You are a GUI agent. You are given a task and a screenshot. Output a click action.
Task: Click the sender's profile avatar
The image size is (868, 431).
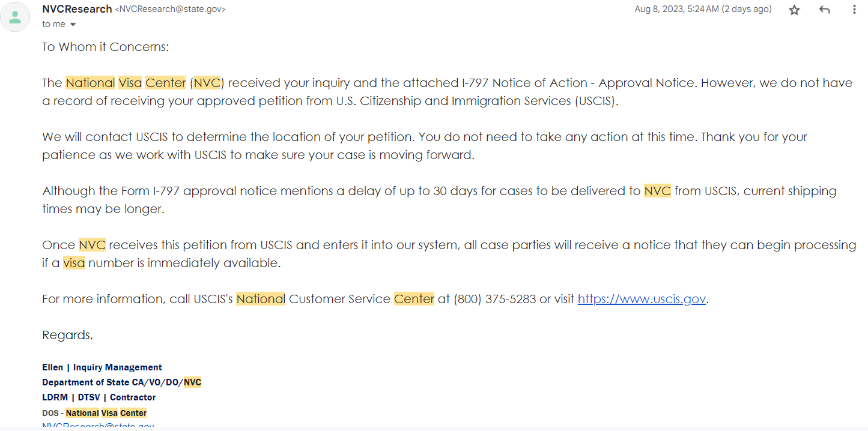click(x=16, y=17)
